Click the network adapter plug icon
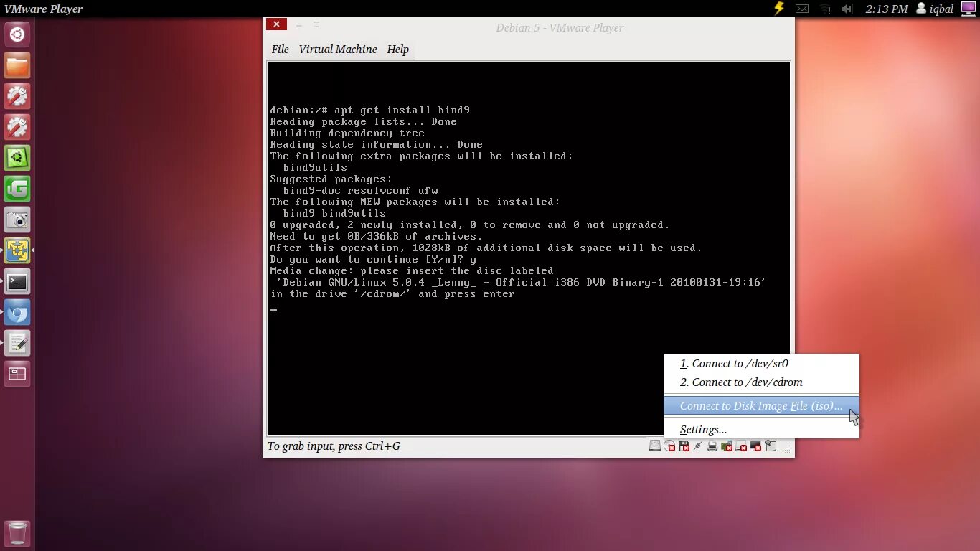980x551 pixels. pos(697,446)
